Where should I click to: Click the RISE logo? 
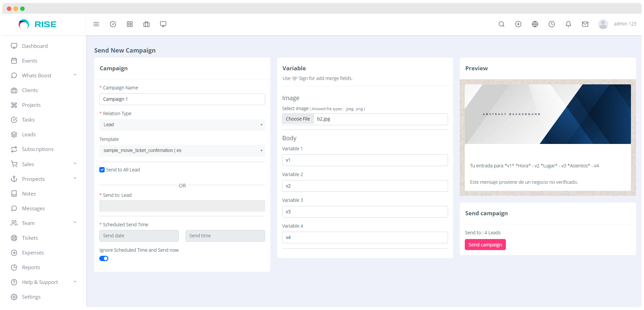[x=37, y=24]
